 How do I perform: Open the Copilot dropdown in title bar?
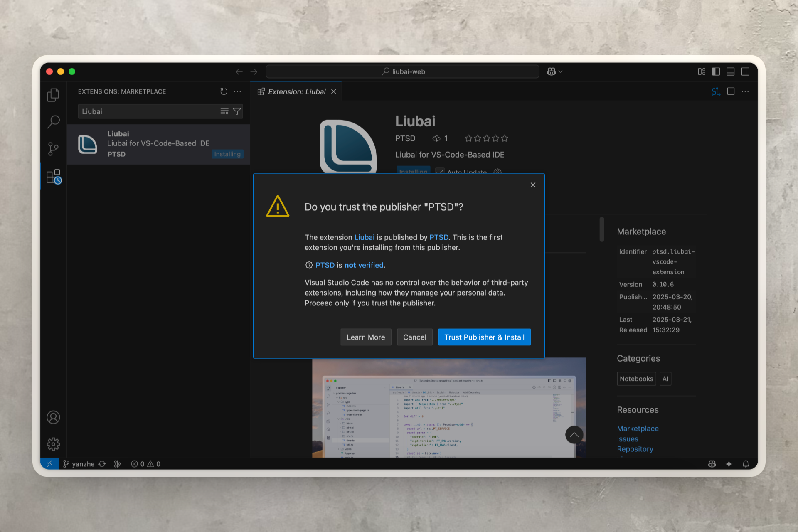pyautogui.click(x=554, y=71)
